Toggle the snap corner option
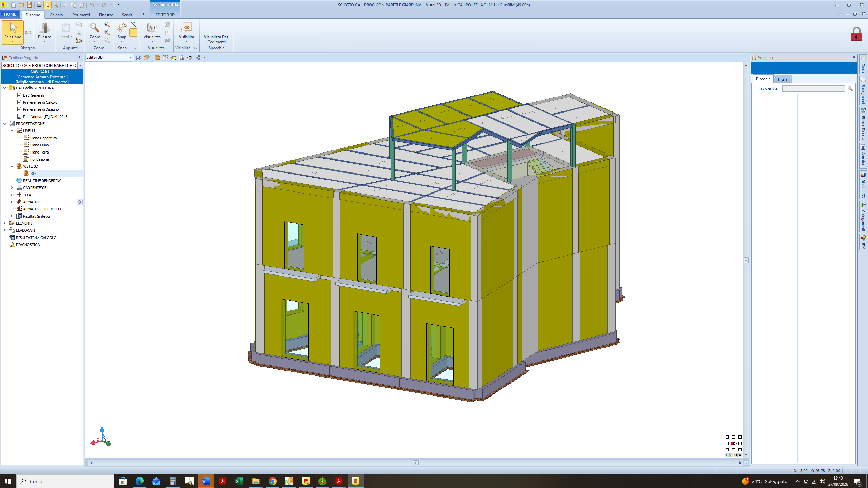Image resolution: width=868 pixels, height=488 pixels. pyautogui.click(x=133, y=24)
